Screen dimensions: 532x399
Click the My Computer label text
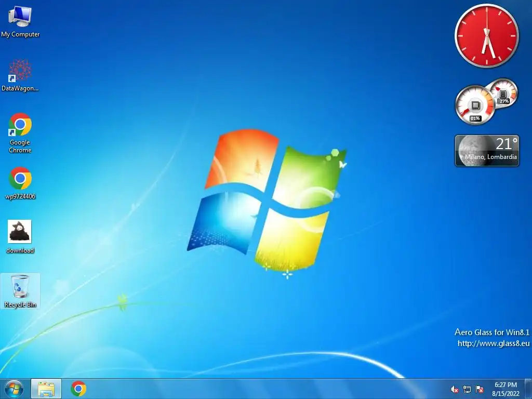click(x=20, y=34)
